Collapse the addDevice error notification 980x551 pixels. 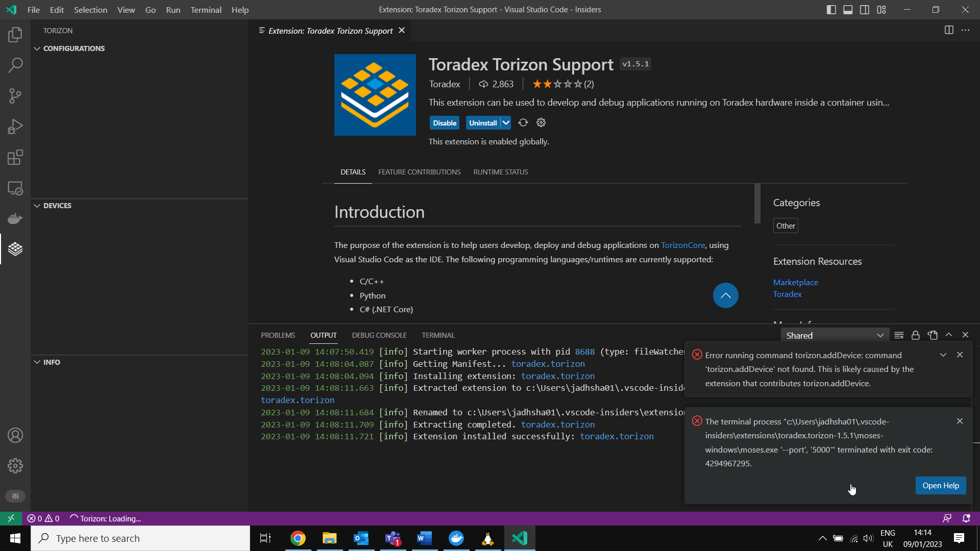[943, 355]
